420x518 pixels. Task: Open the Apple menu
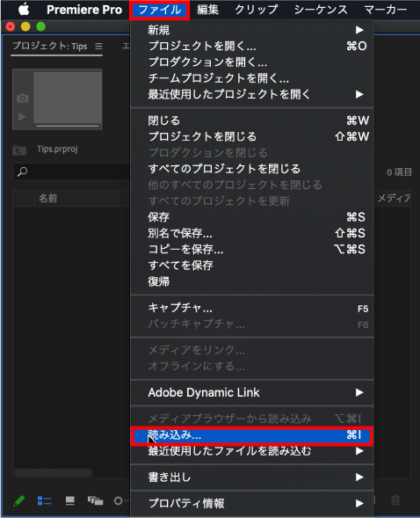pos(24,10)
